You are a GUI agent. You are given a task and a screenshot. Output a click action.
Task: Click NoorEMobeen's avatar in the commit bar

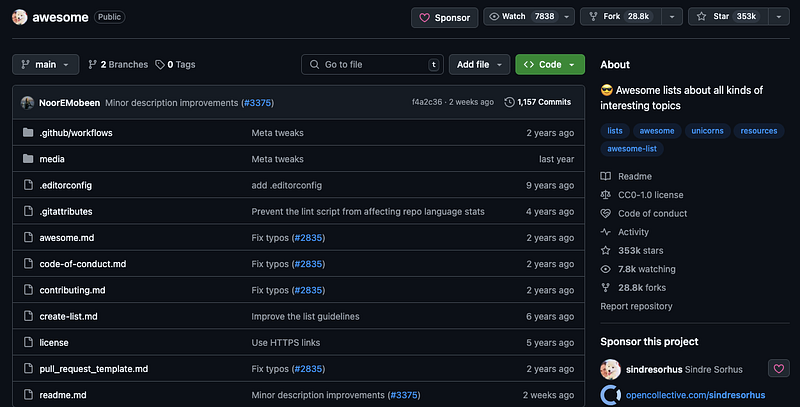coord(28,103)
